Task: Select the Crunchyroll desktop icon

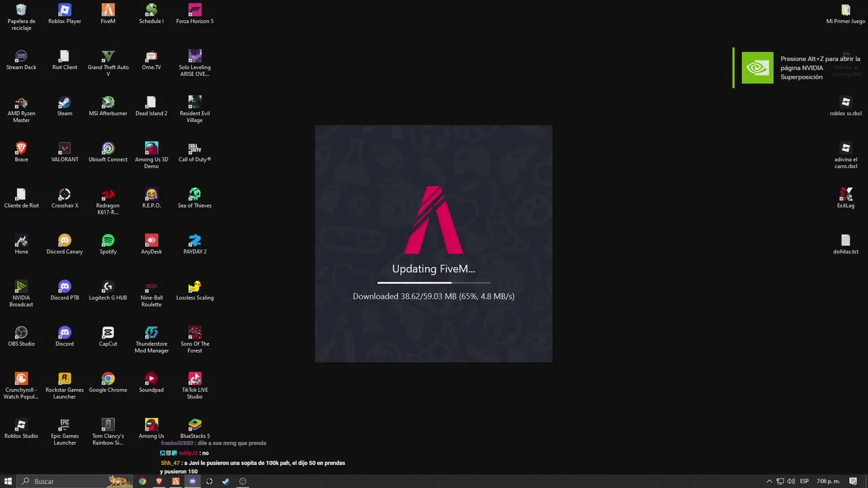Action: click(x=21, y=386)
